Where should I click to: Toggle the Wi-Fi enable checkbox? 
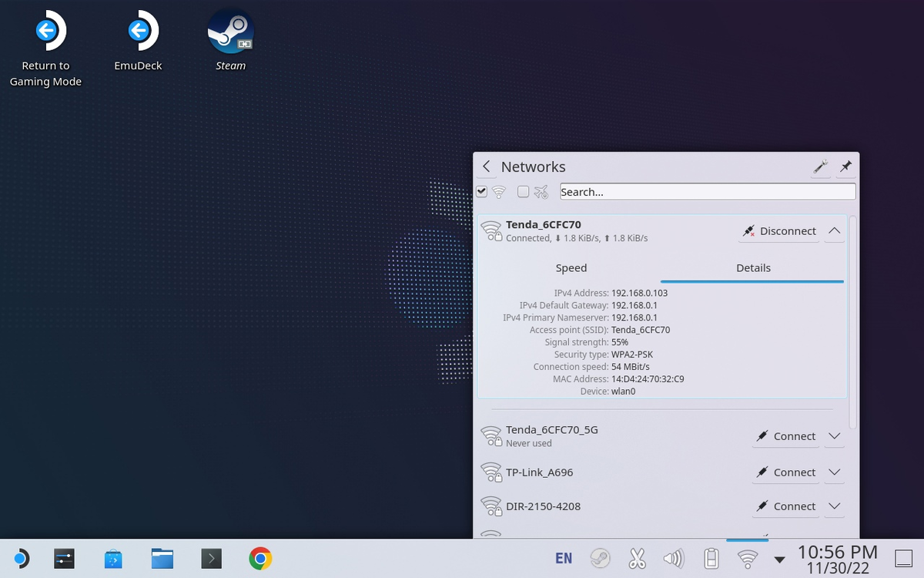click(x=482, y=192)
